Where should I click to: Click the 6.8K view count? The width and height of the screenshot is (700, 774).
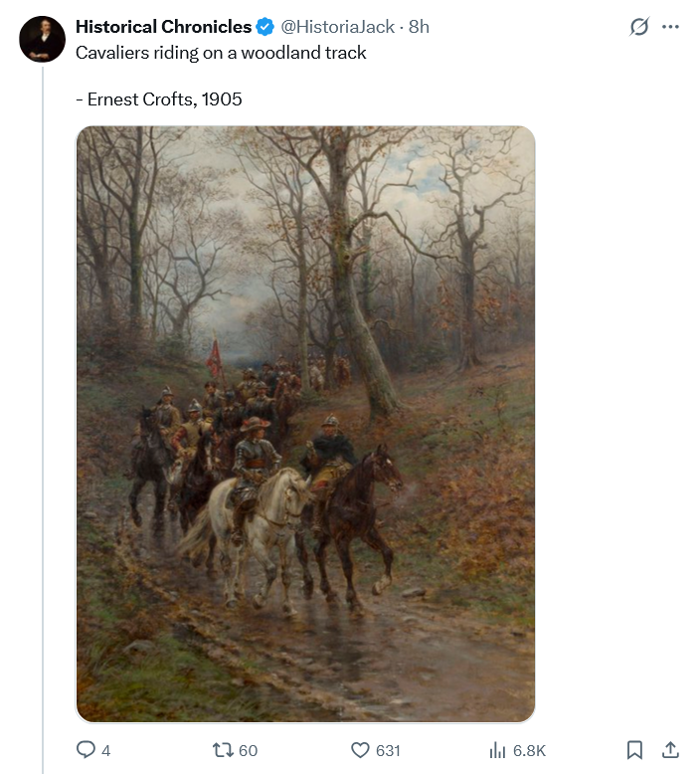click(x=528, y=750)
